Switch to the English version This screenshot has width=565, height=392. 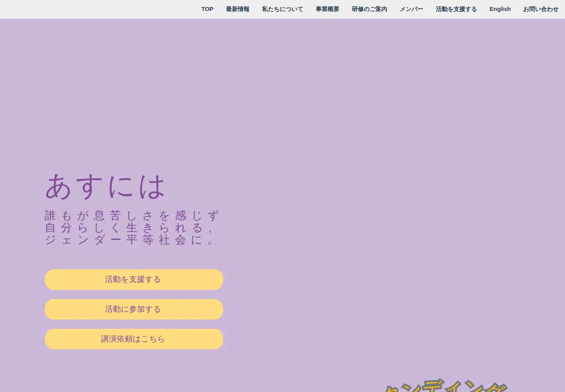pyautogui.click(x=500, y=9)
